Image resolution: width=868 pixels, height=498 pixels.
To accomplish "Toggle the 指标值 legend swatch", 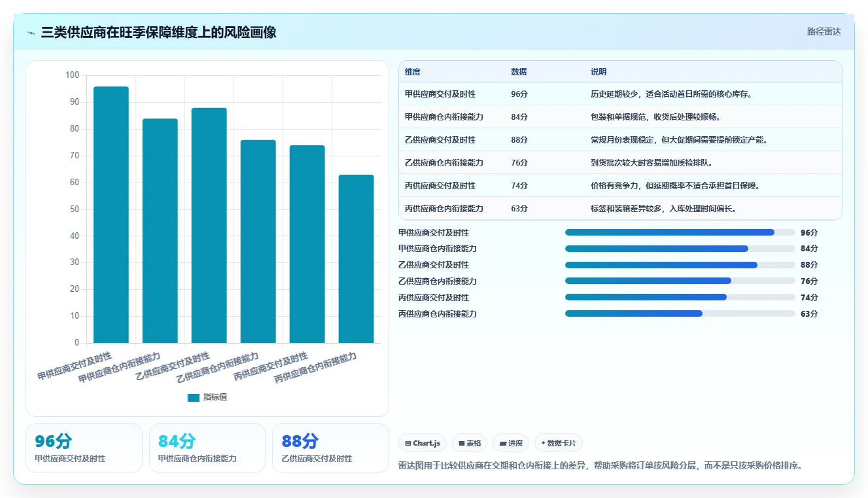I will [193, 397].
